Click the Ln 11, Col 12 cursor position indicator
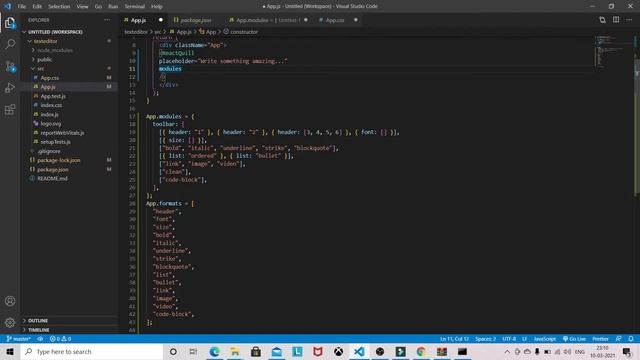640x360 pixels. coord(454,339)
